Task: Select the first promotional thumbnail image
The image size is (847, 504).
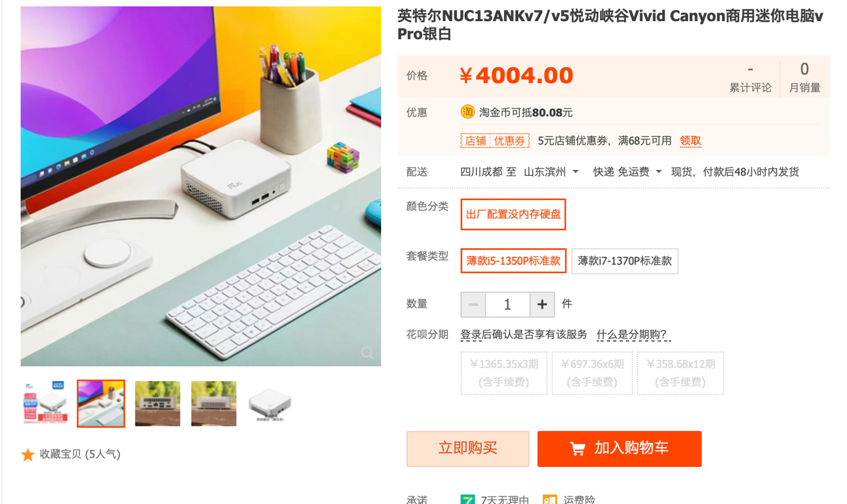Action: point(44,403)
